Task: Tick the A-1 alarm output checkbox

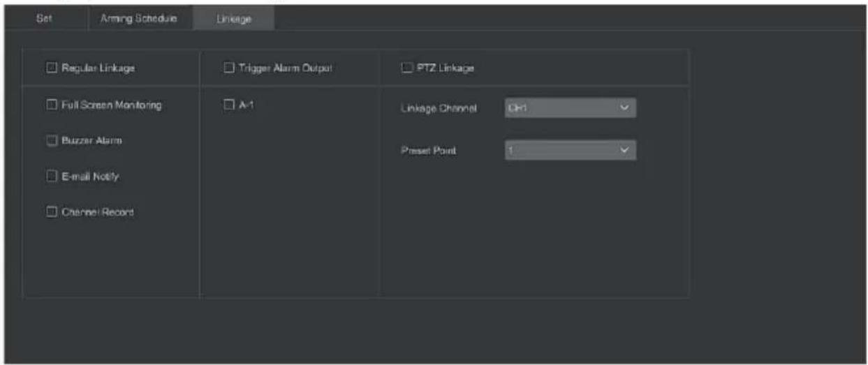Action: 228,105
